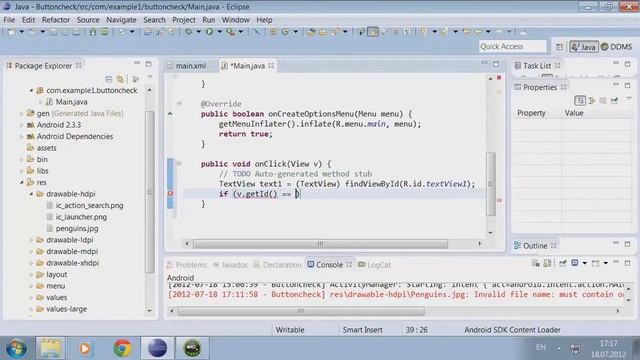Open the External Tools dropdown arrow

(x=241, y=32)
